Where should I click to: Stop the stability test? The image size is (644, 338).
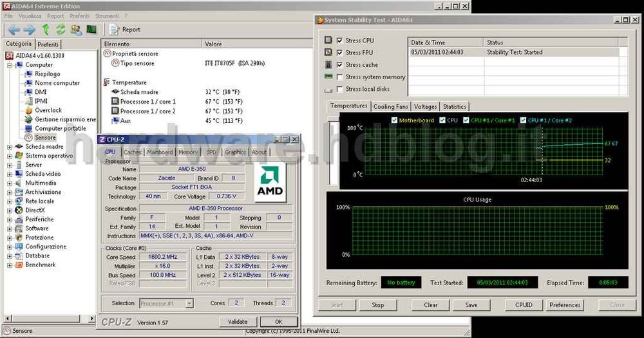point(378,305)
